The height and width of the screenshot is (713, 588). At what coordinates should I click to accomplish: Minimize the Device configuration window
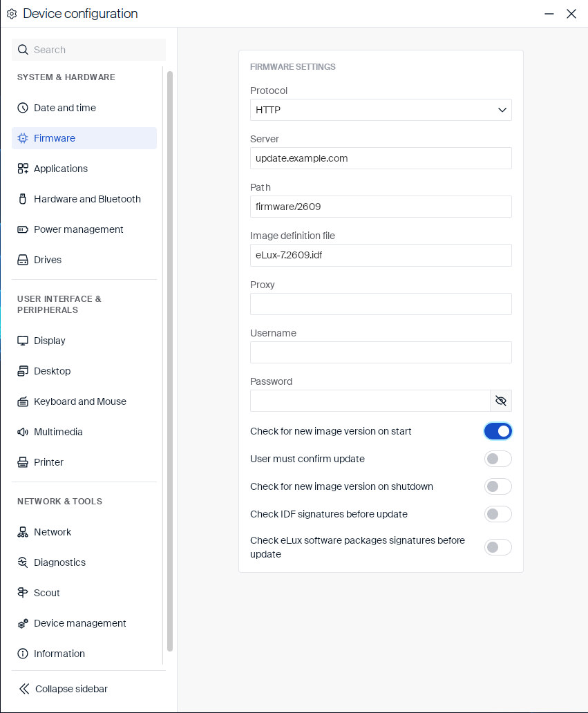click(549, 14)
